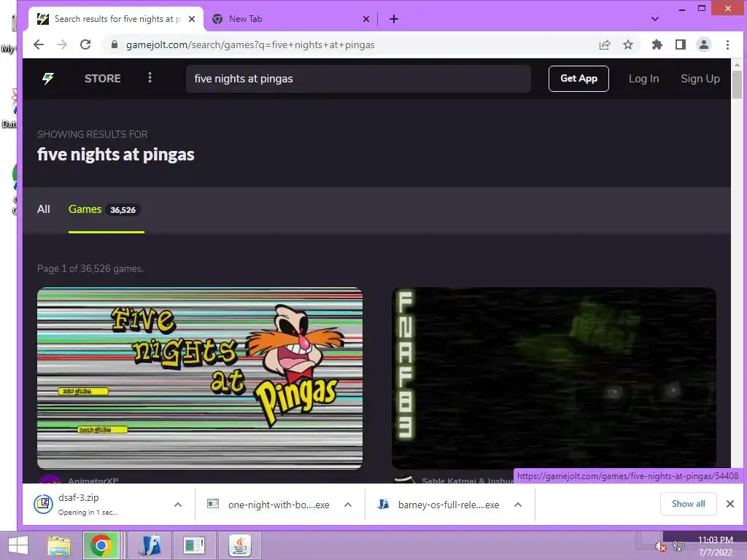The image size is (747, 560).
Task: Expand options for barney-os-full-rele exe download
Action: tap(518, 505)
